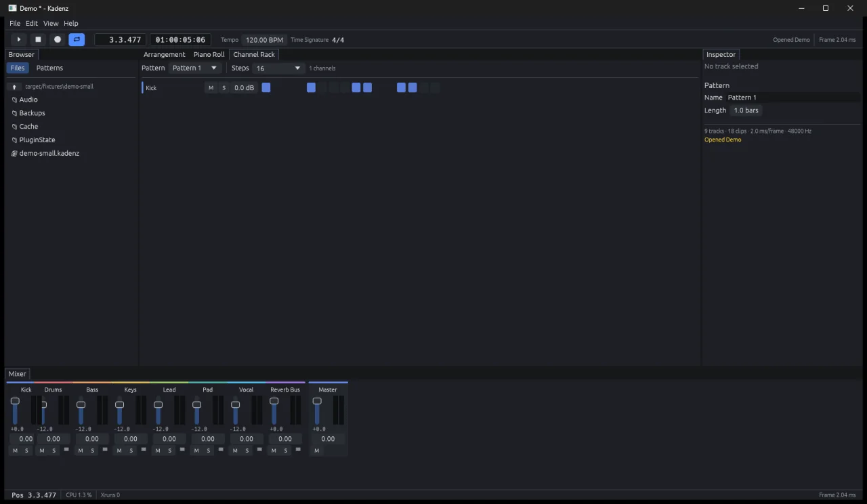Solo the Bass mixer strip
This screenshot has height=504, width=867.
(93, 450)
